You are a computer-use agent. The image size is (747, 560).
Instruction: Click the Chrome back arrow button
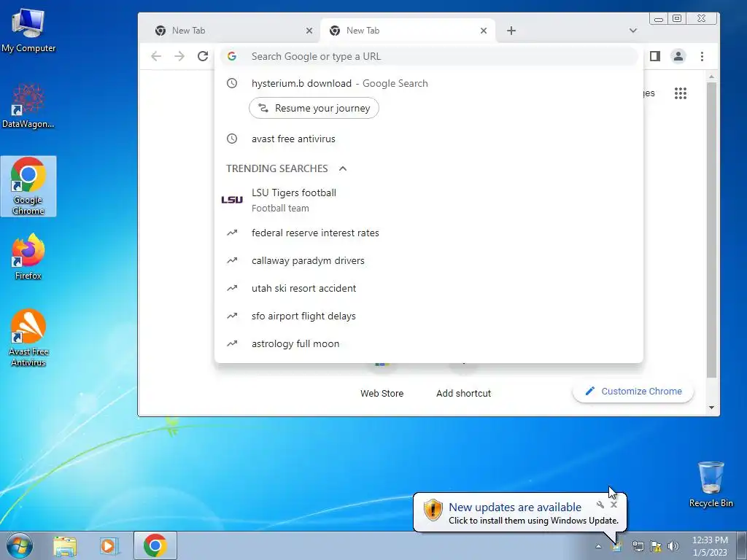pos(156,56)
